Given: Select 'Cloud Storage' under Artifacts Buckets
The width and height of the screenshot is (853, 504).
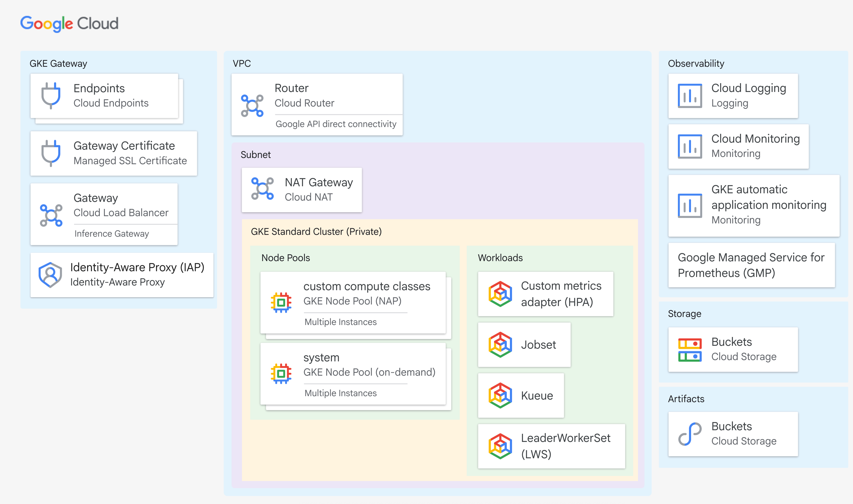Looking at the screenshot, I should coord(744,441).
